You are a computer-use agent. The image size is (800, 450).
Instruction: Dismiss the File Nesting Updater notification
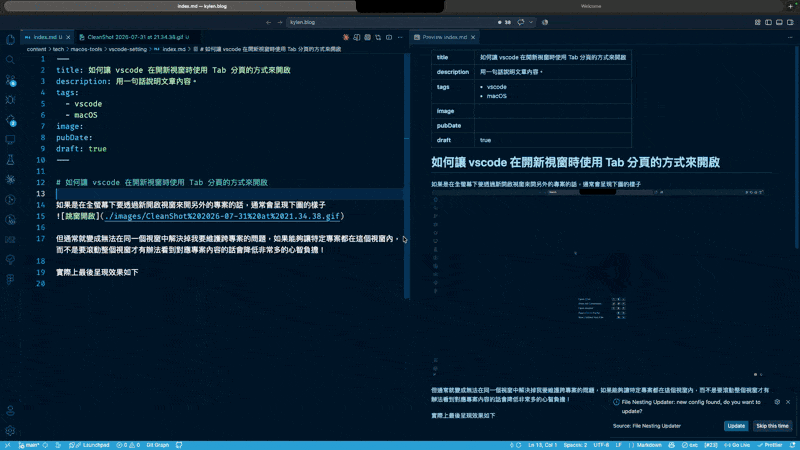[x=788, y=402]
